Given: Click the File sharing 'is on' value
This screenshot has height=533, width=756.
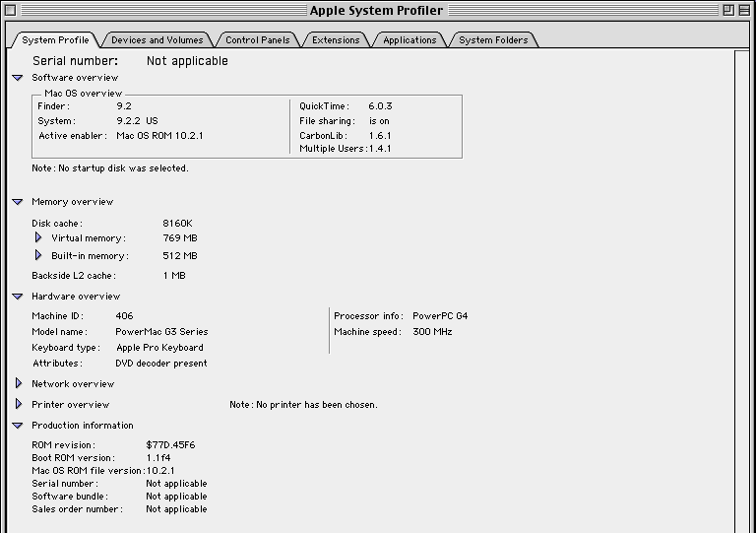Looking at the screenshot, I should tap(379, 121).
